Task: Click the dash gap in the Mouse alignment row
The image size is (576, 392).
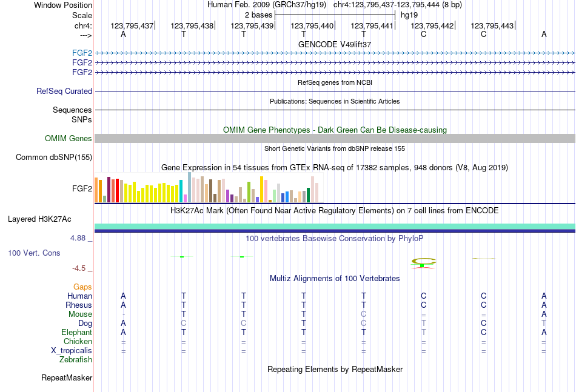Action: tap(124, 314)
